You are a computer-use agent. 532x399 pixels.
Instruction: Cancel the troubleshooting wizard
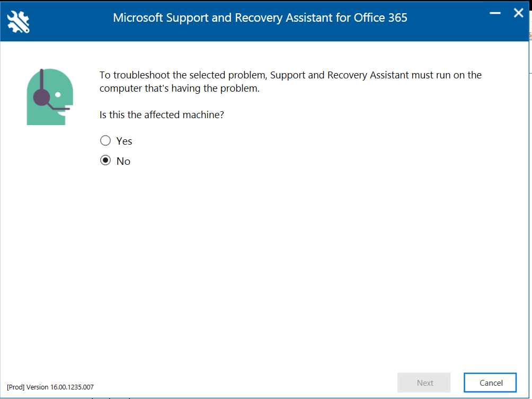tap(490, 383)
